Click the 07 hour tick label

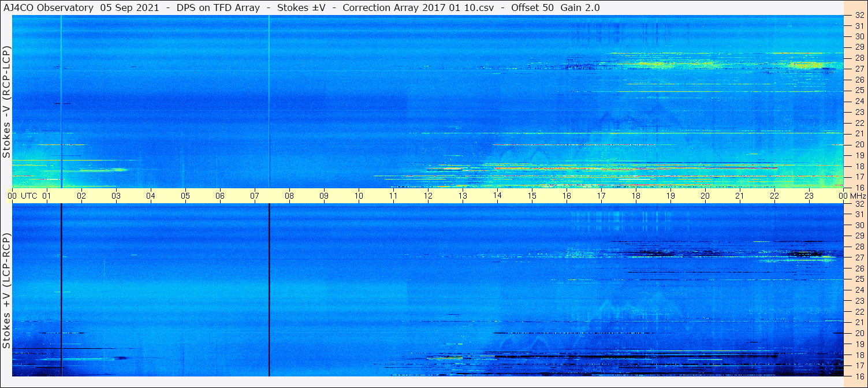[x=255, y=196]
